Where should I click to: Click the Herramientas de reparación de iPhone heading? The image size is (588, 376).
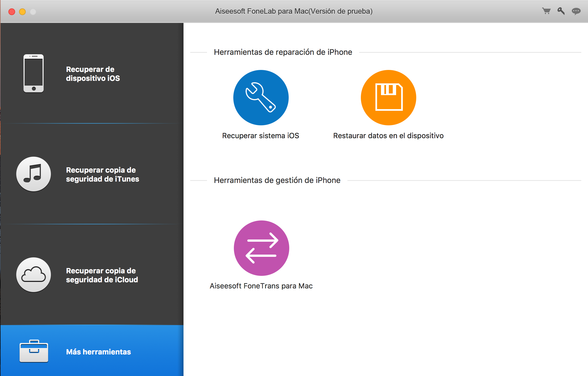[283, 52]
